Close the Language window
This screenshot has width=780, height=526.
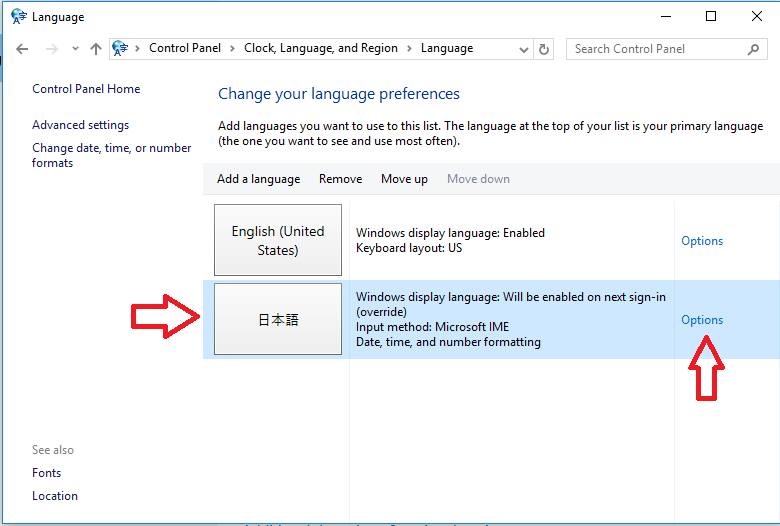(x=757, y=16)
